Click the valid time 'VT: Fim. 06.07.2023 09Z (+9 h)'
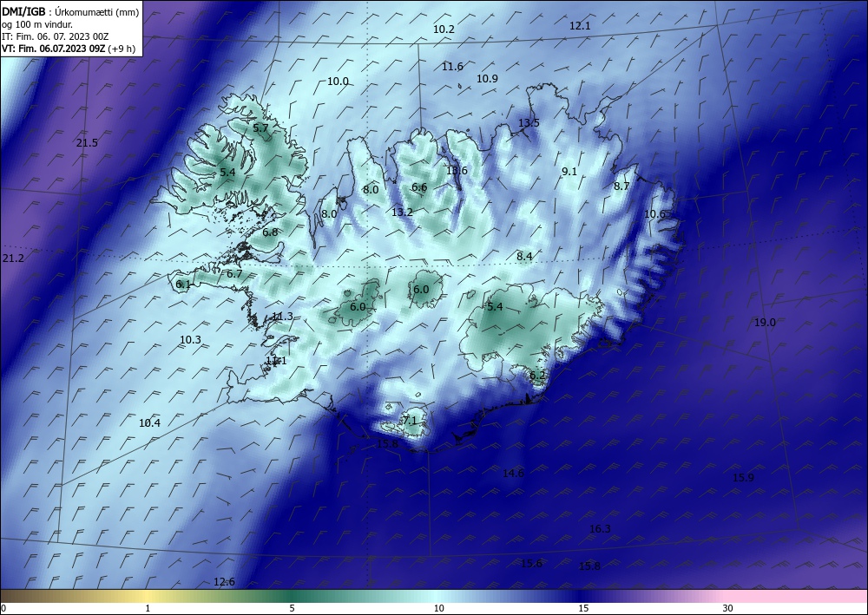The height and width of the screenshot is (615, 868). 69,49
